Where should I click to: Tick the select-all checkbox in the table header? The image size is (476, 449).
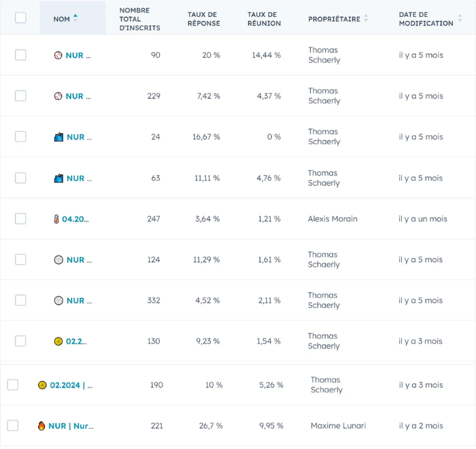coord(20,18)
